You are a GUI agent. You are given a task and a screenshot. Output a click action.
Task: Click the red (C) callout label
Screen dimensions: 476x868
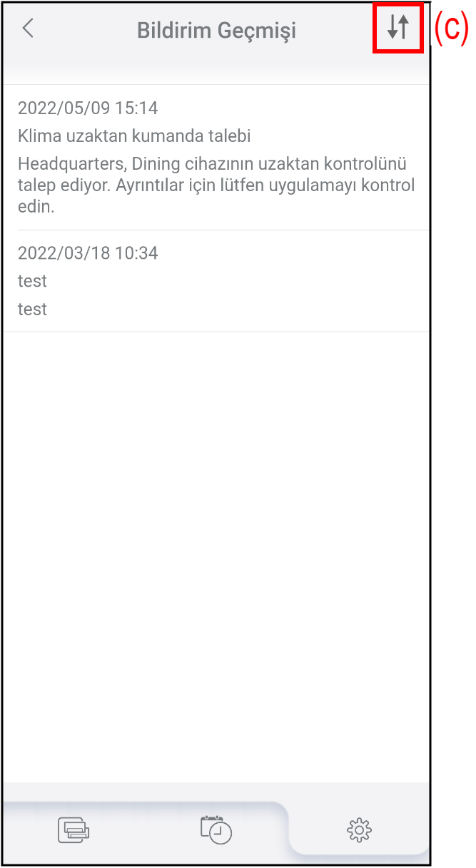click(450, 29)
